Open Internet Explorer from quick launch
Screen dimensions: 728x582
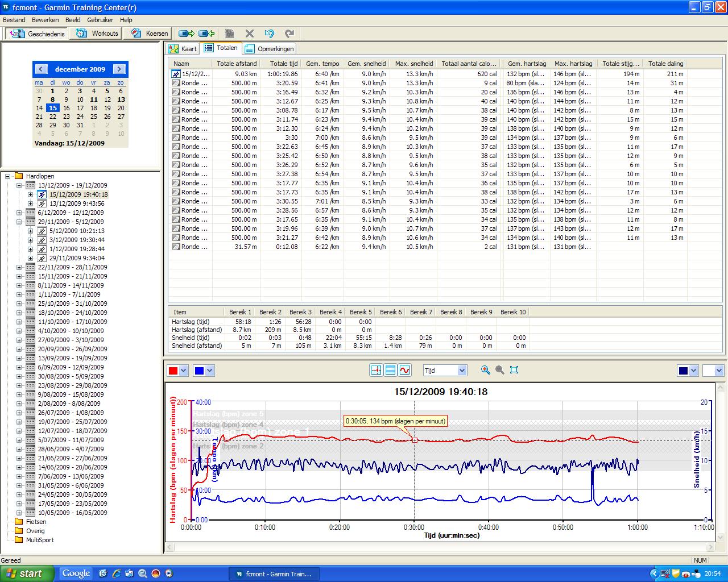(x=117, y=573)
